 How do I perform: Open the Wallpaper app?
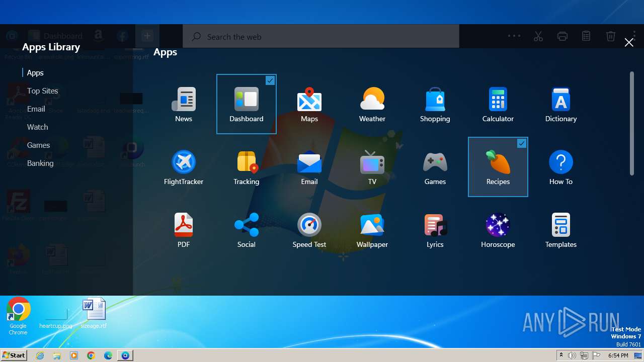[x=372, y=230]
